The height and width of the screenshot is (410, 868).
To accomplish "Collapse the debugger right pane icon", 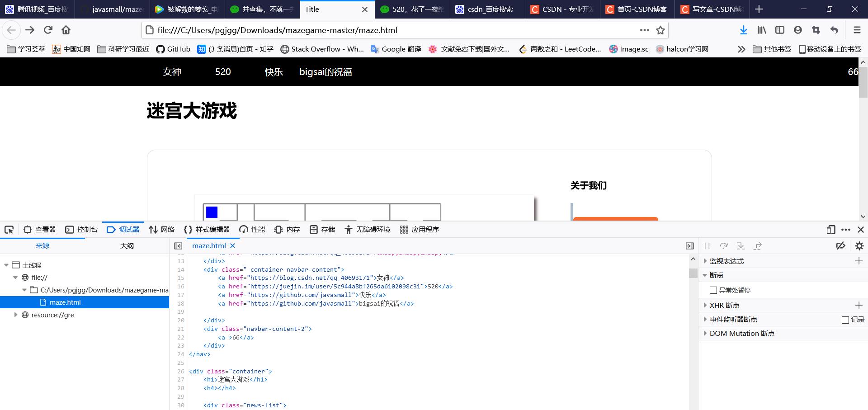I will coord(690,246).
